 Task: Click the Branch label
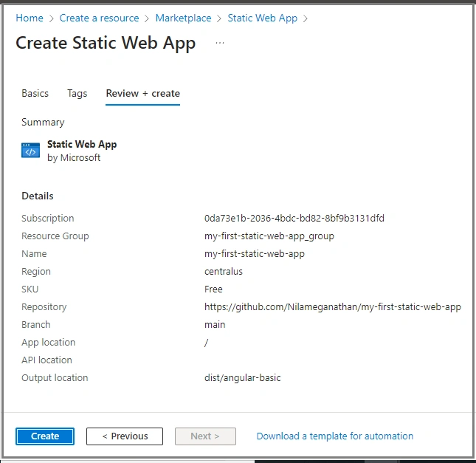coord(36,324)
